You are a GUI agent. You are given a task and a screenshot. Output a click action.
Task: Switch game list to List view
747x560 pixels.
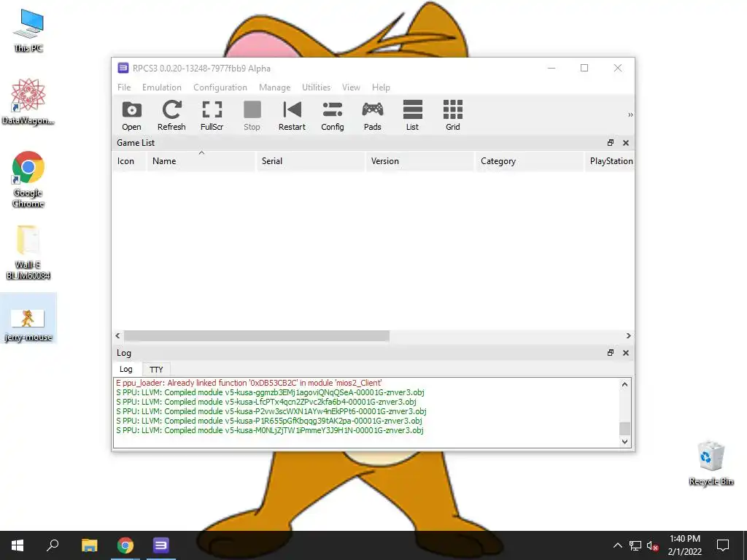[x=413, y=114]
